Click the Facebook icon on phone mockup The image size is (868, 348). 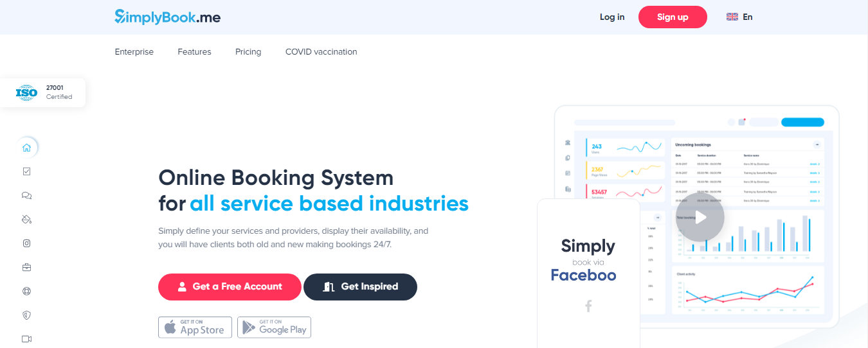(x=588, y=306)
